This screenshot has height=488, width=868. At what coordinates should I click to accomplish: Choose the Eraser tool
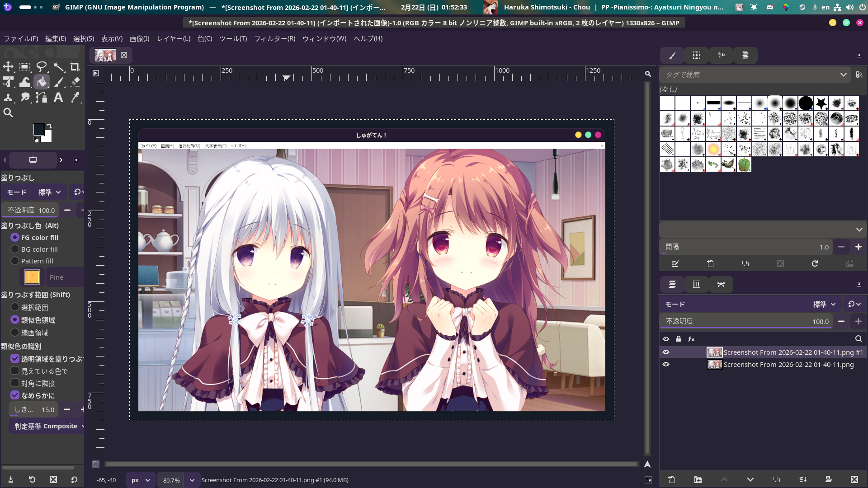click(75, 82)
